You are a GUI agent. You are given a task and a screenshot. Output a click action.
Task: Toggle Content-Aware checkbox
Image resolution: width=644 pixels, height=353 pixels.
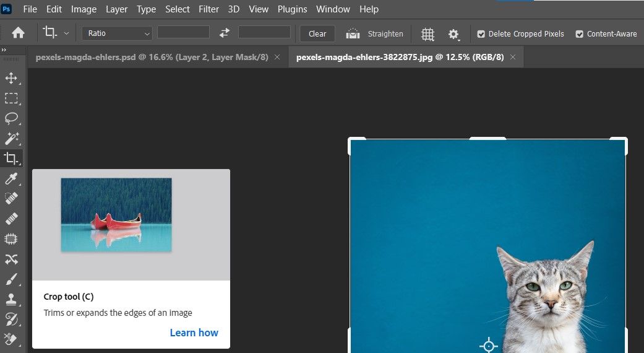[x=579, y=34]
